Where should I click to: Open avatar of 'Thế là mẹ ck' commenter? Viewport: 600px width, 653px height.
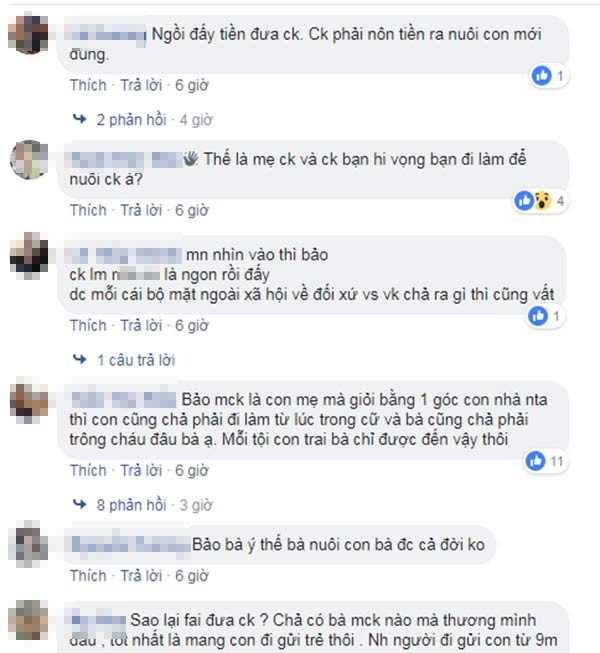[x=29, y=160]
